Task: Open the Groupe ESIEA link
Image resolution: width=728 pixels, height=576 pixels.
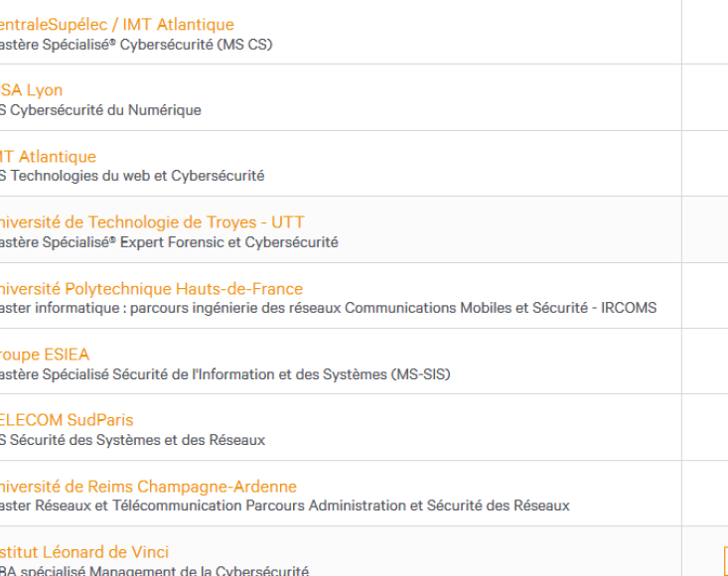Action: [x=45, y=355]
